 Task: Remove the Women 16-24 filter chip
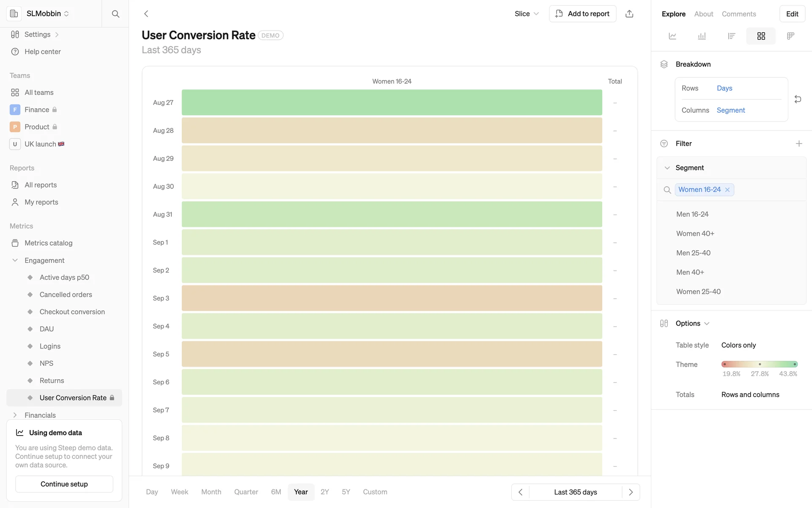coord(727,190)
